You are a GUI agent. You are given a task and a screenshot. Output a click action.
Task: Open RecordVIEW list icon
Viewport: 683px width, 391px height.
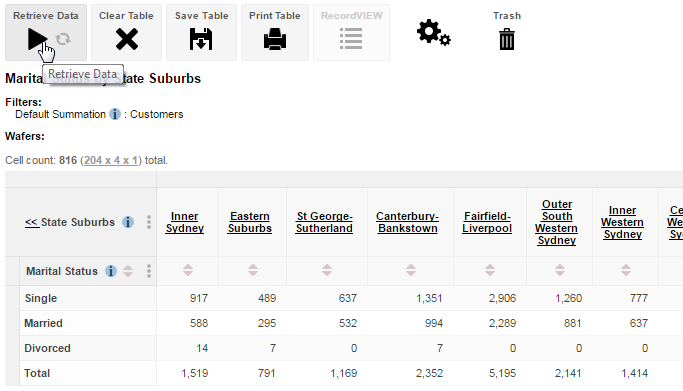[x=351, y=39]
